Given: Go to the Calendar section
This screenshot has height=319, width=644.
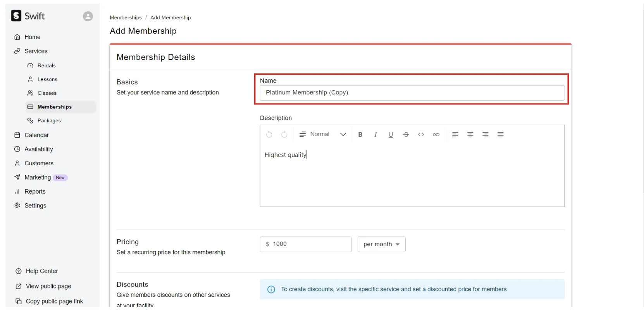Looking at the screenshot, I should [x=36, y=135].
